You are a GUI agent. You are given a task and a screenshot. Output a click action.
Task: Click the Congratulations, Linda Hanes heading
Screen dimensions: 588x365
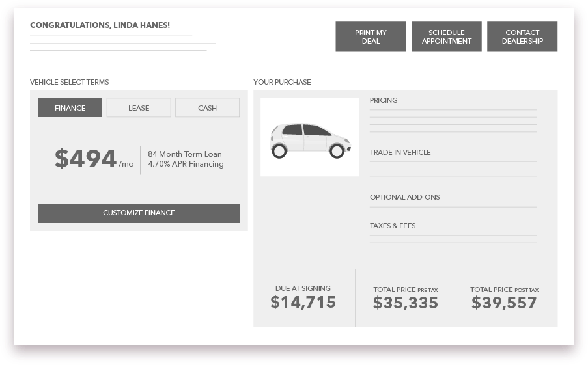[x=100, y=25]
